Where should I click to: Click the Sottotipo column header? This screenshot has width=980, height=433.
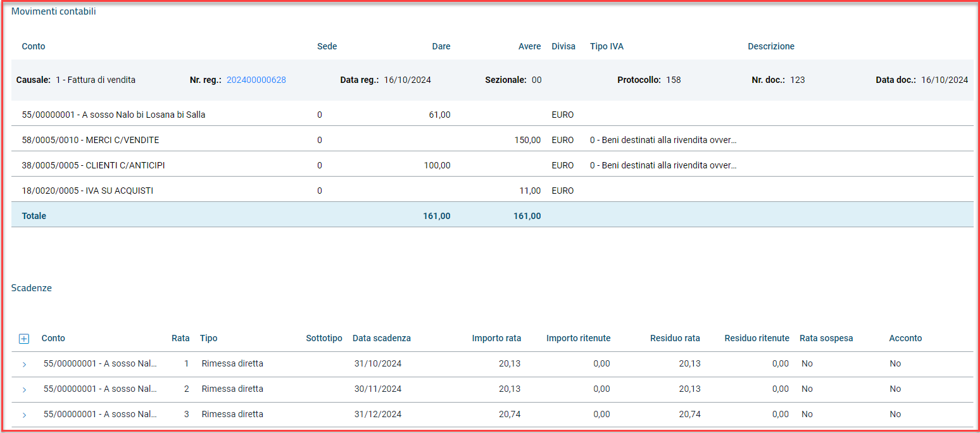(x=324, y=338)
